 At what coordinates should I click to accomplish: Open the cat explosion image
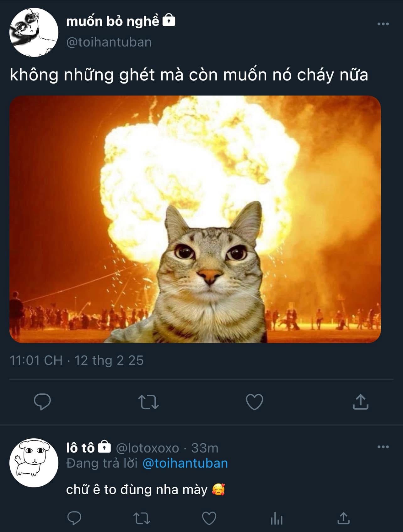pos(195,219)
